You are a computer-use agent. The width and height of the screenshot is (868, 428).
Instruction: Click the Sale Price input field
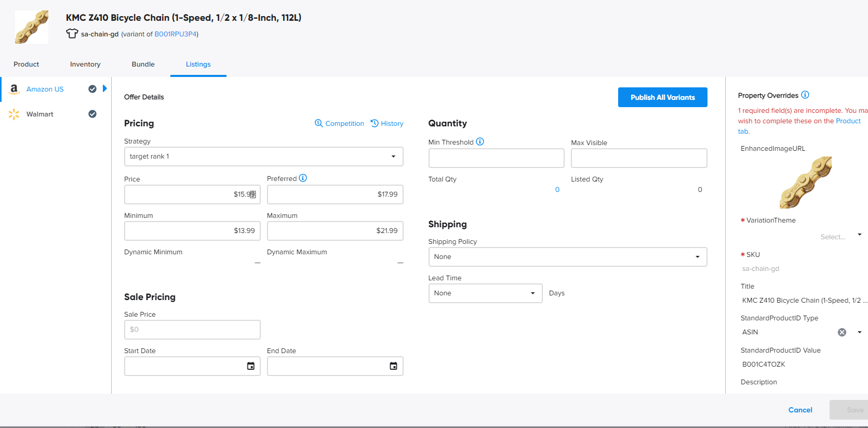192,330
